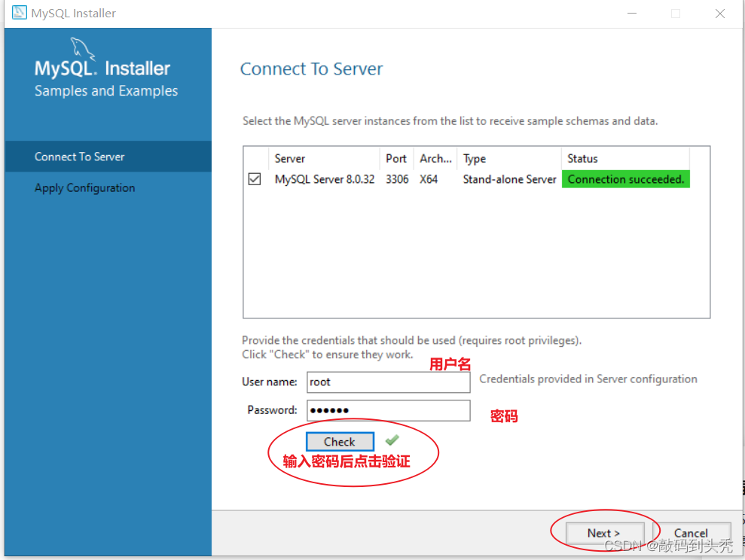Minimize the MySQL Installer window
The width and height of the screenshot is (745, 560).
(x=632, y=14)
